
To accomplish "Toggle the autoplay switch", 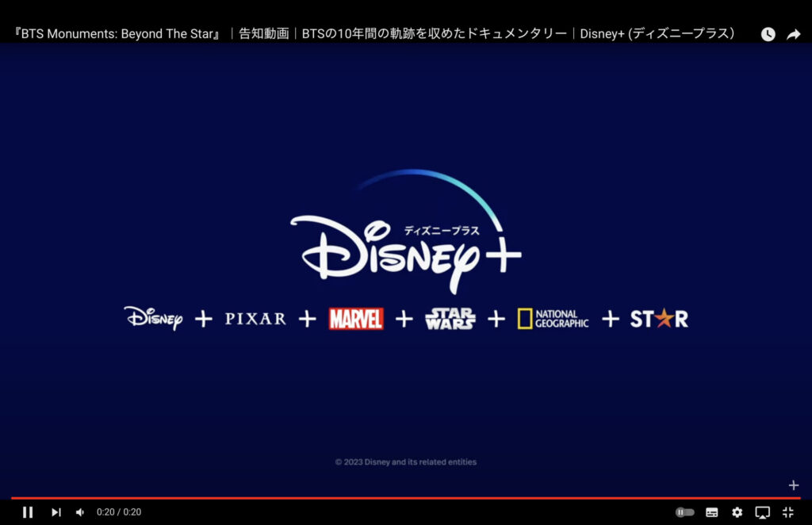I will coord(684,512).
